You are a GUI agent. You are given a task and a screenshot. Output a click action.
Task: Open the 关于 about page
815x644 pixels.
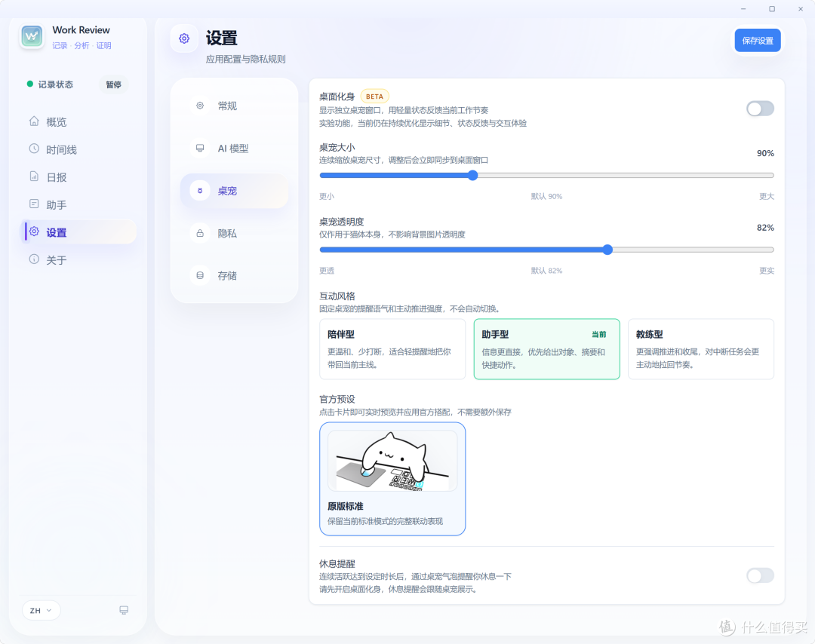[78, 259]
